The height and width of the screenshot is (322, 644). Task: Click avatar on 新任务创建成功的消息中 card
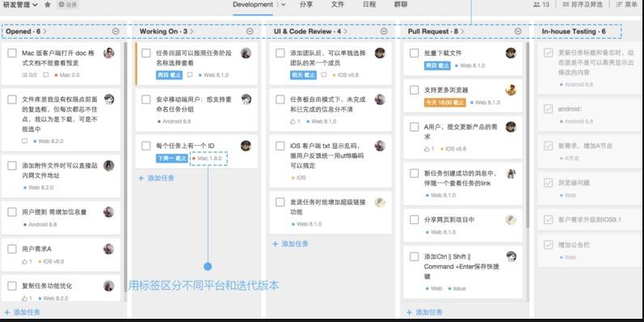511,173
